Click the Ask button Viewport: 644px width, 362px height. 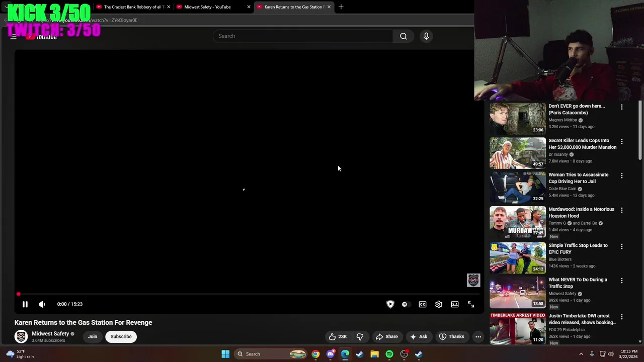419,337
